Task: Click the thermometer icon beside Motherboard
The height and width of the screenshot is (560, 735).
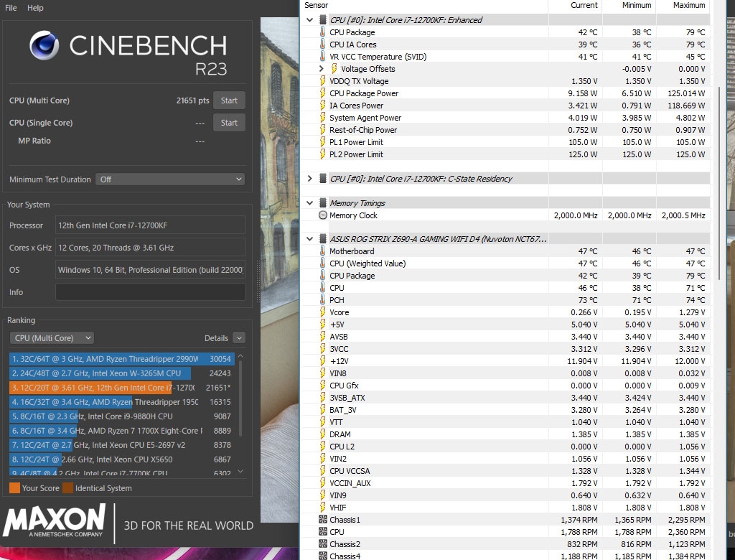Action: [x=322, y=251]
